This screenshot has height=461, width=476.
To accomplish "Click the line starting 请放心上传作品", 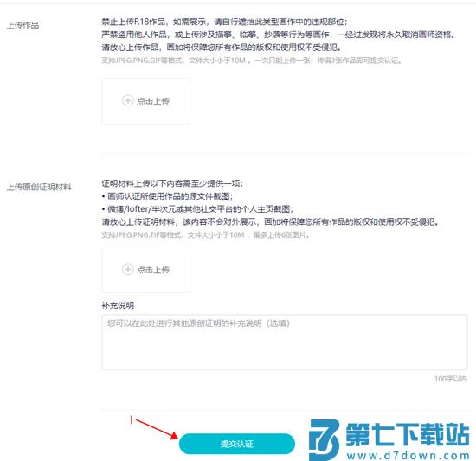I will click(x=222, y=48).
